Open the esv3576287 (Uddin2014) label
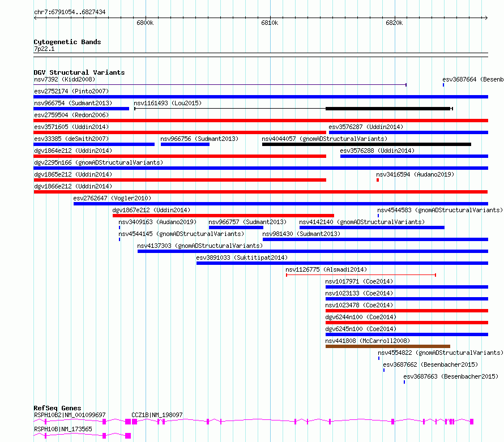This screenshot has height=442, width=504. pos(366,127)
